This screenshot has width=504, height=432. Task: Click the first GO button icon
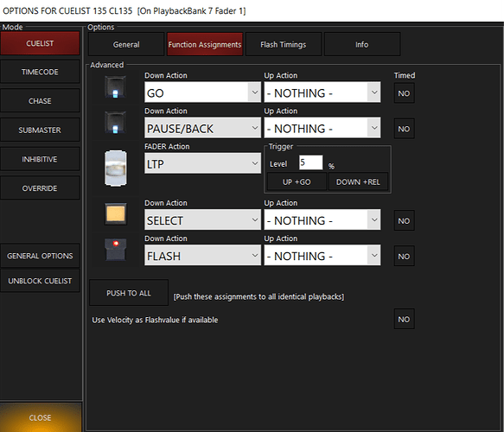tap(115, 87)
